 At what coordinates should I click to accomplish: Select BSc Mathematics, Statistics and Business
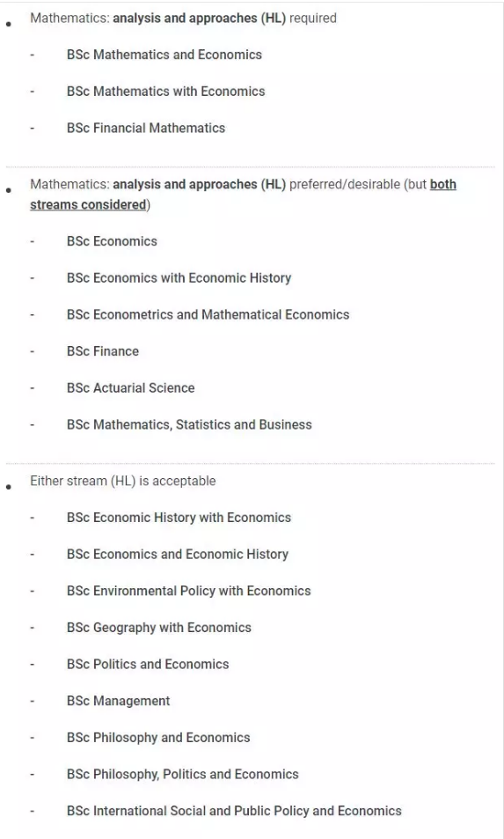pos(189,425)
